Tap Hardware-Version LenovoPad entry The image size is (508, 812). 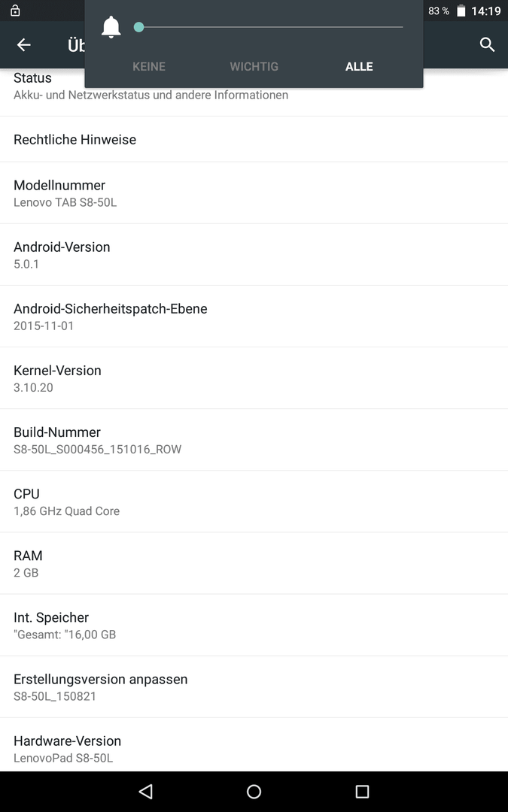click(x=254, y=745)
